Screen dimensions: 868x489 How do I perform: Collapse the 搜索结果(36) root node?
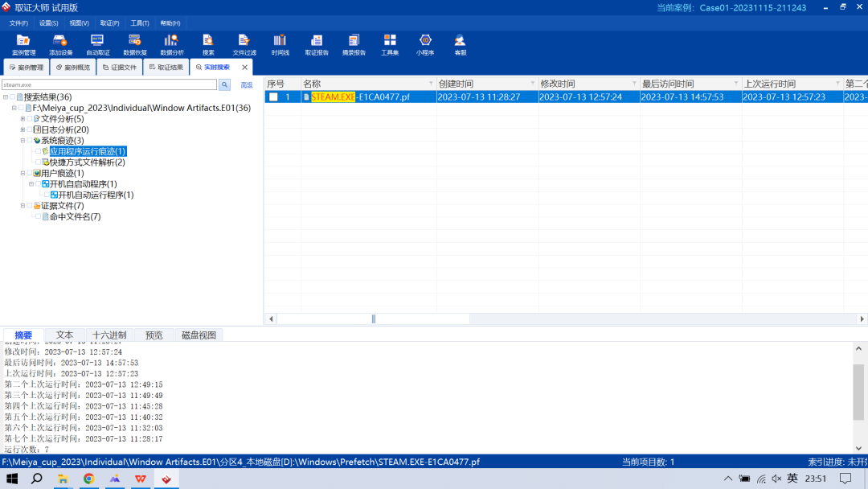coord(6,97)
